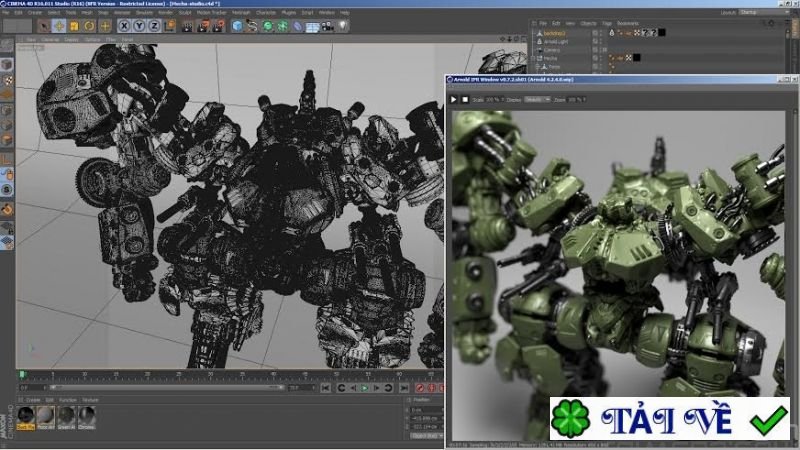
Task: Toggle the Z axis lock
Action: pos(154,25)
